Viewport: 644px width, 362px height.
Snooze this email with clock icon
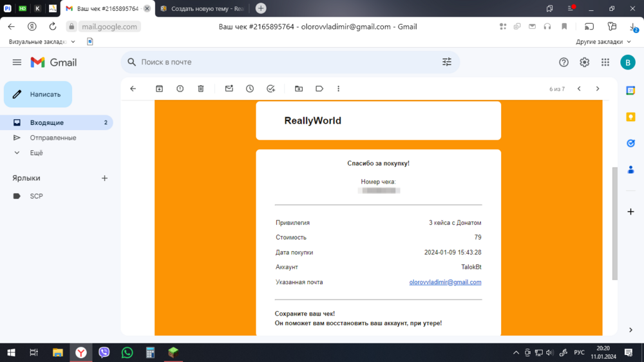[x=250, y=89]
